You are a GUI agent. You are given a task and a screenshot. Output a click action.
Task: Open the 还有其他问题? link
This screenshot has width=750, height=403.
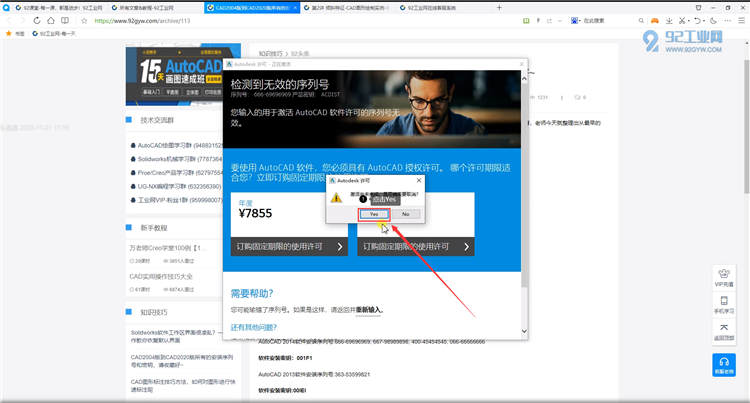pyautogui.click(x=254, y=327)
